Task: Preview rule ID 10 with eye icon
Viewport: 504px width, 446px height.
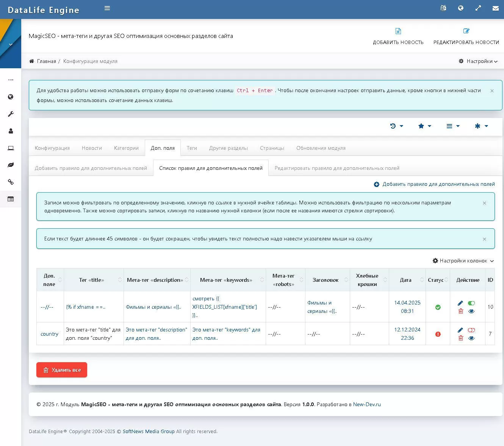Action: (471, 311)
